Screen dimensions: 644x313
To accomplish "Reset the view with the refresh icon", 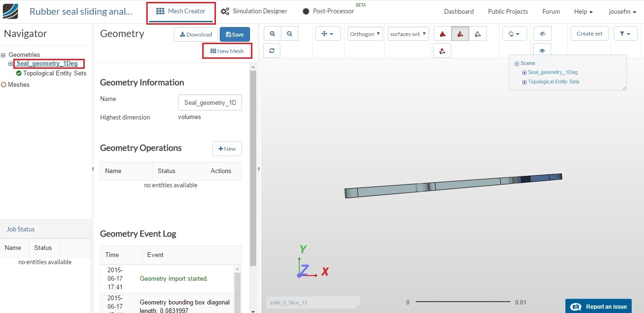I will [x=272, y=50].
